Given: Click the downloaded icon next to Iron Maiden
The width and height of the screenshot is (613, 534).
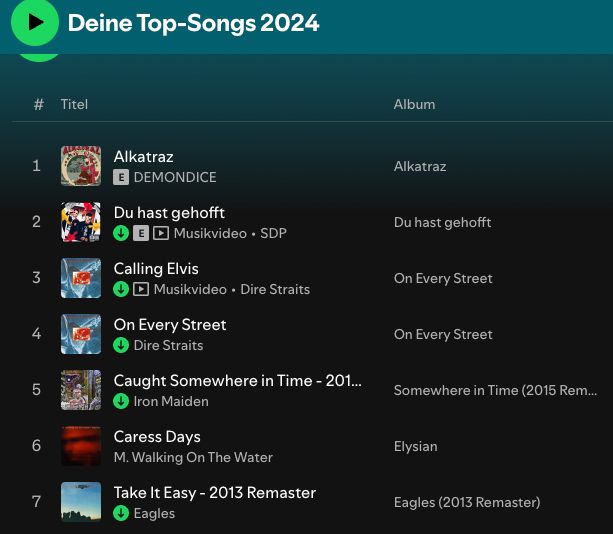Looking at the screenshot, I should pyautogui.click(x=121, y=401).
